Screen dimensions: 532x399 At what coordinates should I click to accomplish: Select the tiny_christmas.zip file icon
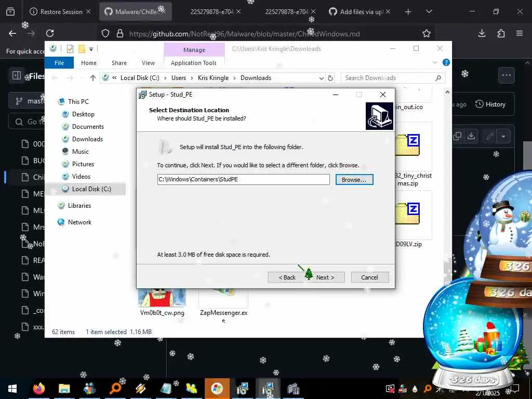coord(408,145)
